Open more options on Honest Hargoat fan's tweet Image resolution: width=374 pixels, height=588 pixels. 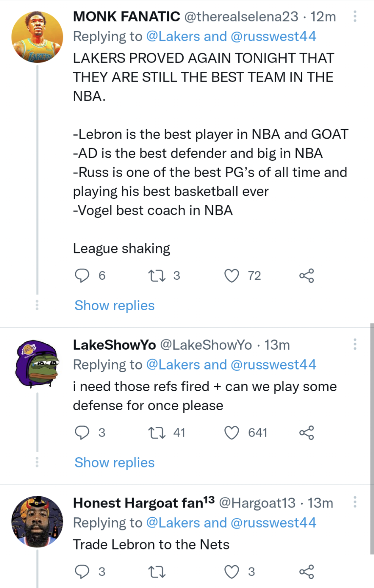tap(355, 501)
